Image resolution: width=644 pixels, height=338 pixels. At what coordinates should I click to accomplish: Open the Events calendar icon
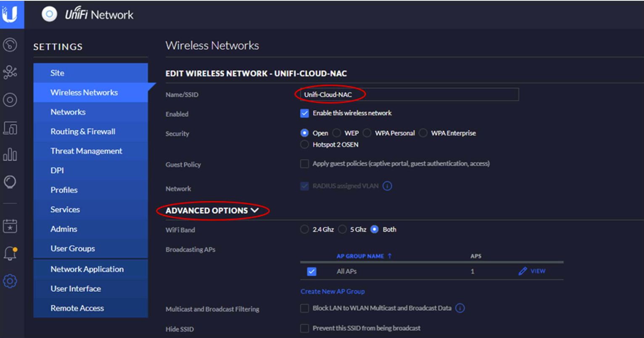pos(10,226)
